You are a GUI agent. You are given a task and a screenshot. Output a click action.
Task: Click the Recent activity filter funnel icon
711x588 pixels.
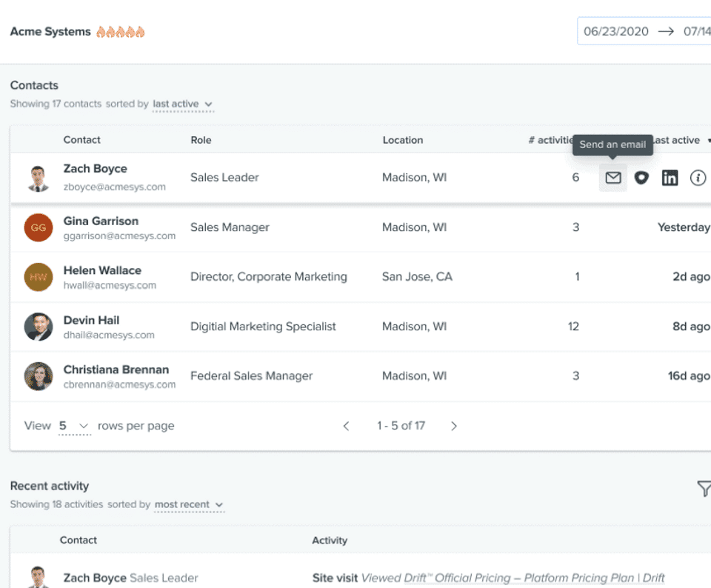click(x=704, y=488)
